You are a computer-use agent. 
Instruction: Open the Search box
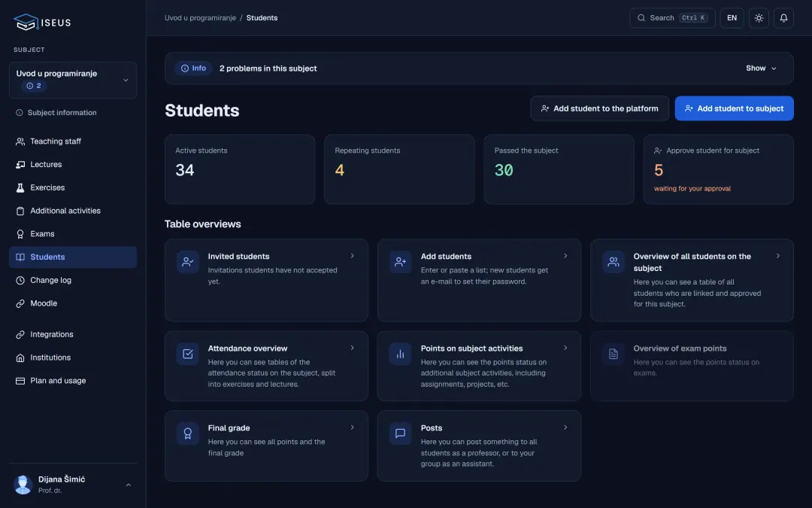tap(672, 17)
